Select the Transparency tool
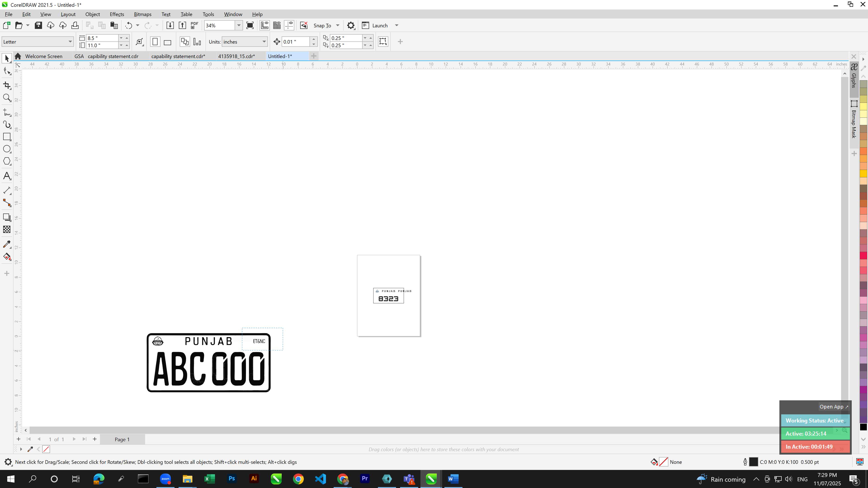 (x=7, y=229)
